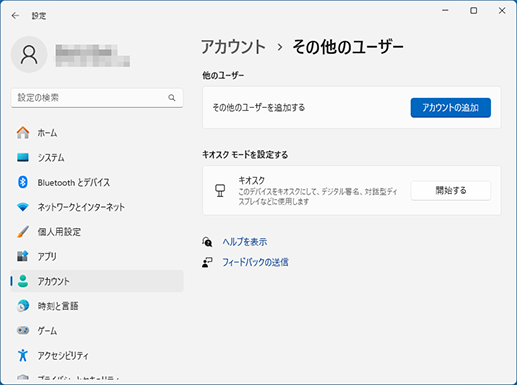
Task: Click the ホーム house icon
Action: (x=23, y=133)
